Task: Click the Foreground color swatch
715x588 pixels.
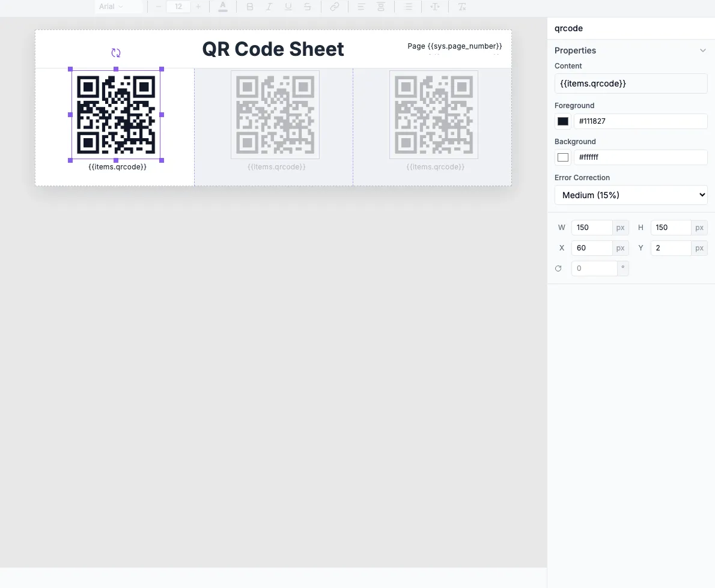Action: 562,121
